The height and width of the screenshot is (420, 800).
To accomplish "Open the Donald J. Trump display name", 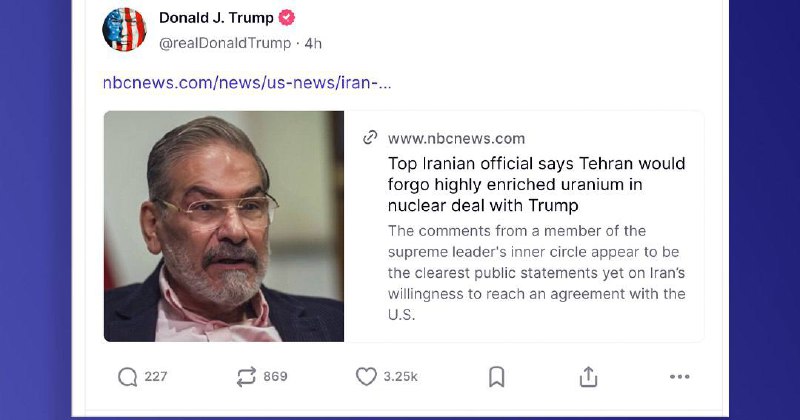I will click(216, 18).
